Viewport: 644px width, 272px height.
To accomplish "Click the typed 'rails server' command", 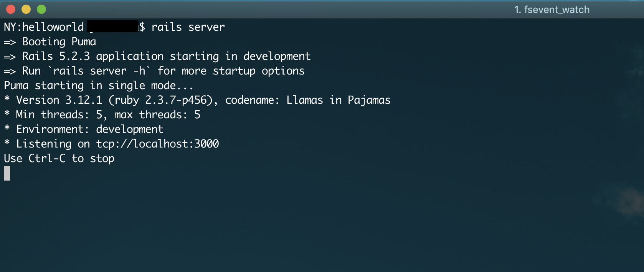I will tap(188, 27).
